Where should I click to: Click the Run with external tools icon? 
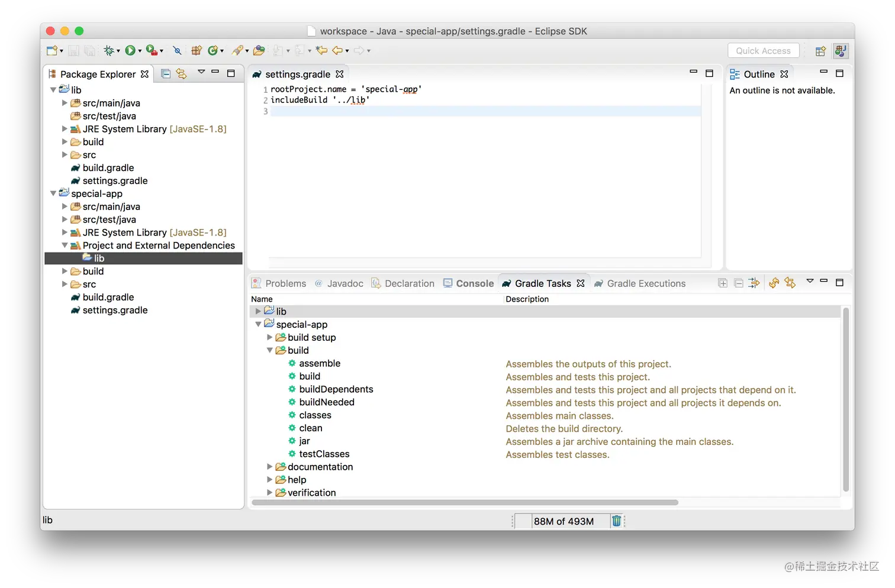point(152,51)
